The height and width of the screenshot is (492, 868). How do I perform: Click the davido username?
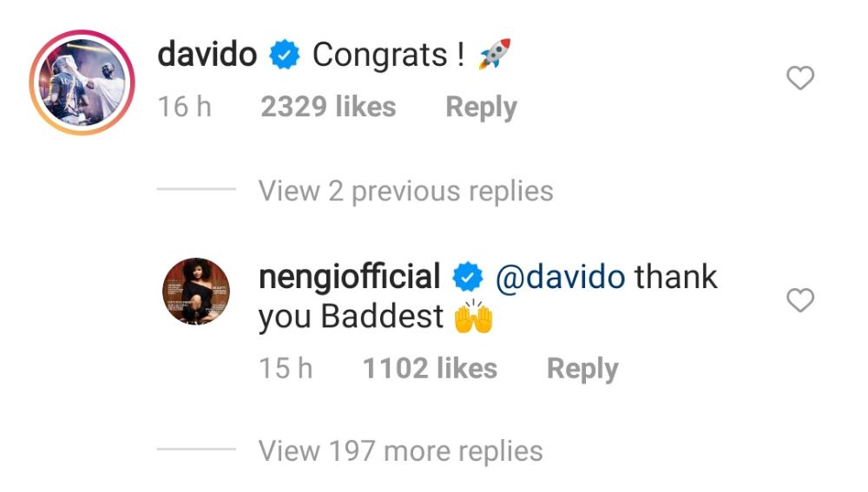(x=207, y=56)
